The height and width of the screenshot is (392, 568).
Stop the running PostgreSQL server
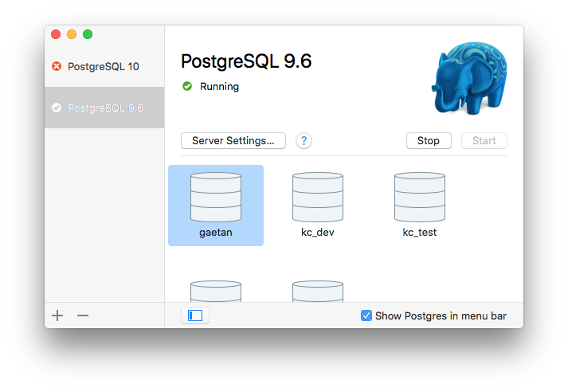[429, 141]
